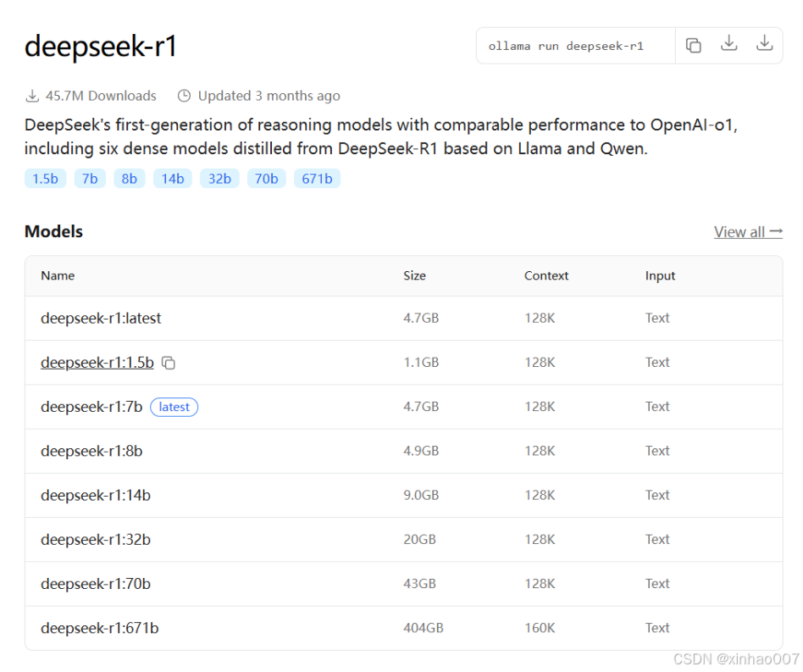The height and width of the screenshot is (672, 803).
Task: Open the deepseek-r1:latest model entry
Action: tap(101, 318)
